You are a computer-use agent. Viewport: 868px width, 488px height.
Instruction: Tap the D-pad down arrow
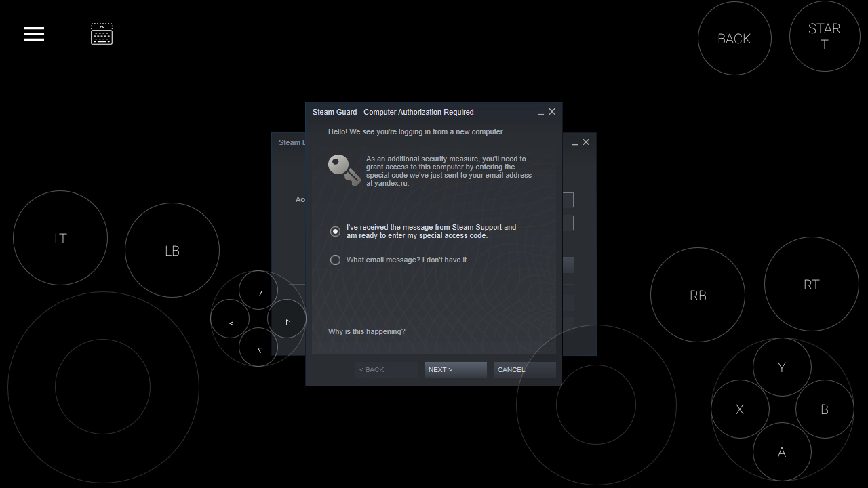tap(258, 347)
